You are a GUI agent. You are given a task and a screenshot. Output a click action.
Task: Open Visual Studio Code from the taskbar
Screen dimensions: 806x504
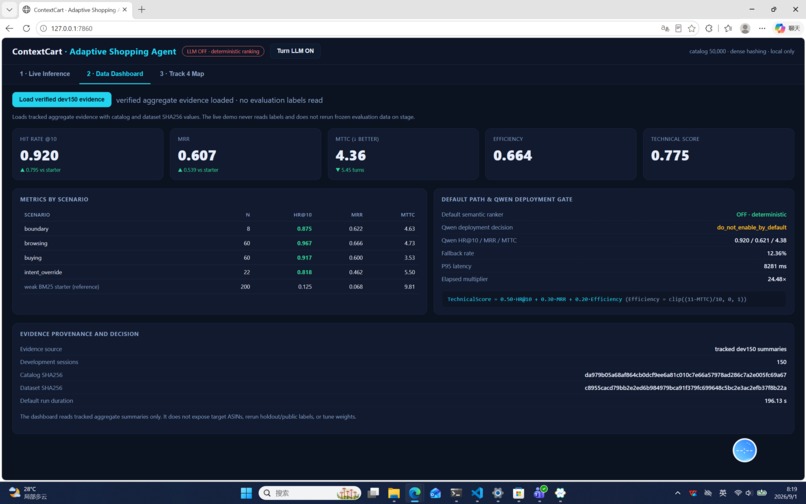coord(477,493)
